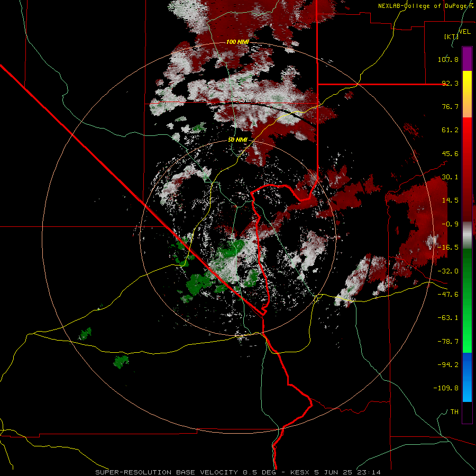
Task: Click the -109.8 velocity scale value
Action: (x=446, y=388)
